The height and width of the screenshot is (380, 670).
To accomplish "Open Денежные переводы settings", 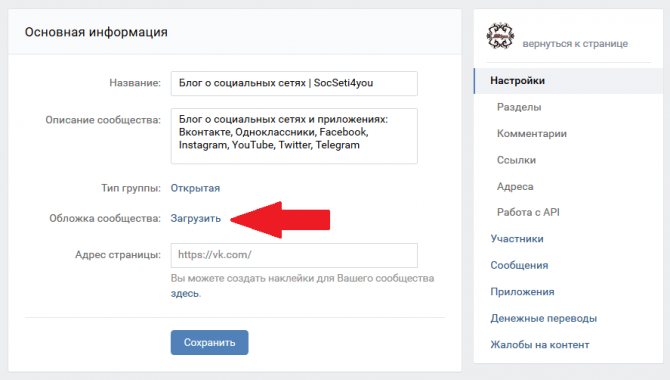I will 544,318.
